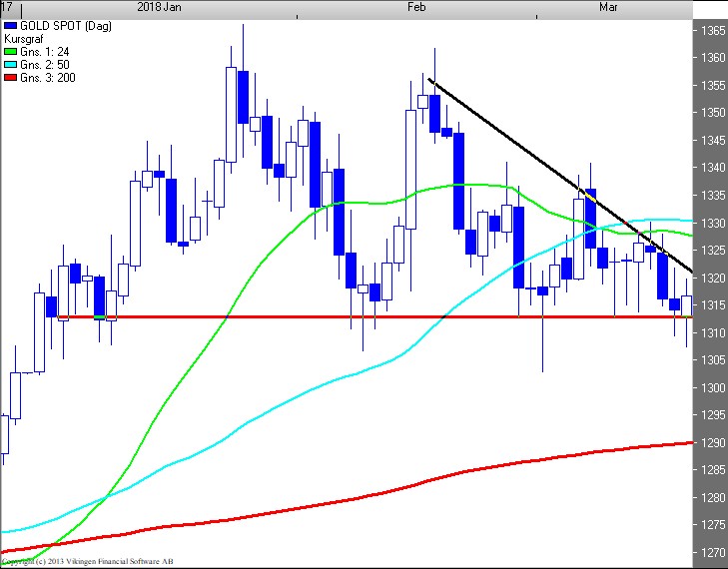Viewport: 728px width, 569px height.
Task: Click the 1270 price axis label
Action: [712, 552]
